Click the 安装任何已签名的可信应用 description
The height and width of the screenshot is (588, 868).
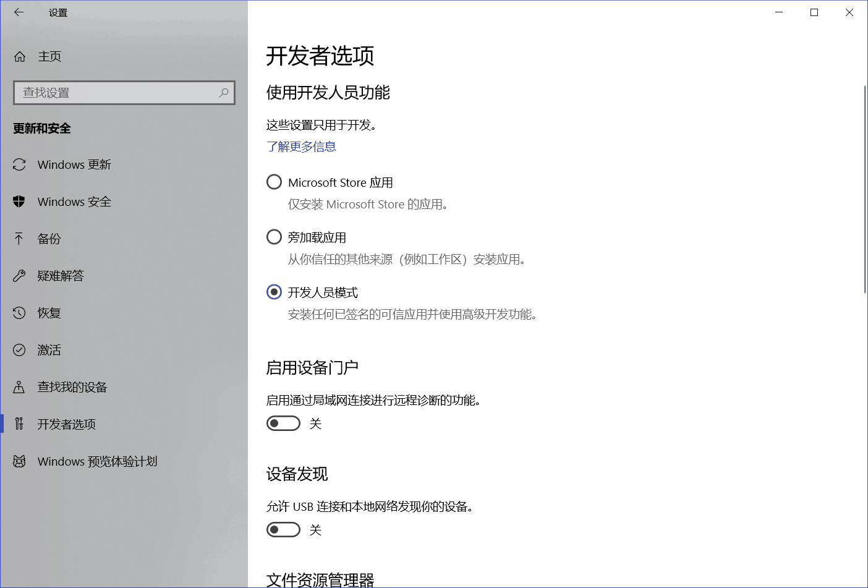[x=412, y=315]
